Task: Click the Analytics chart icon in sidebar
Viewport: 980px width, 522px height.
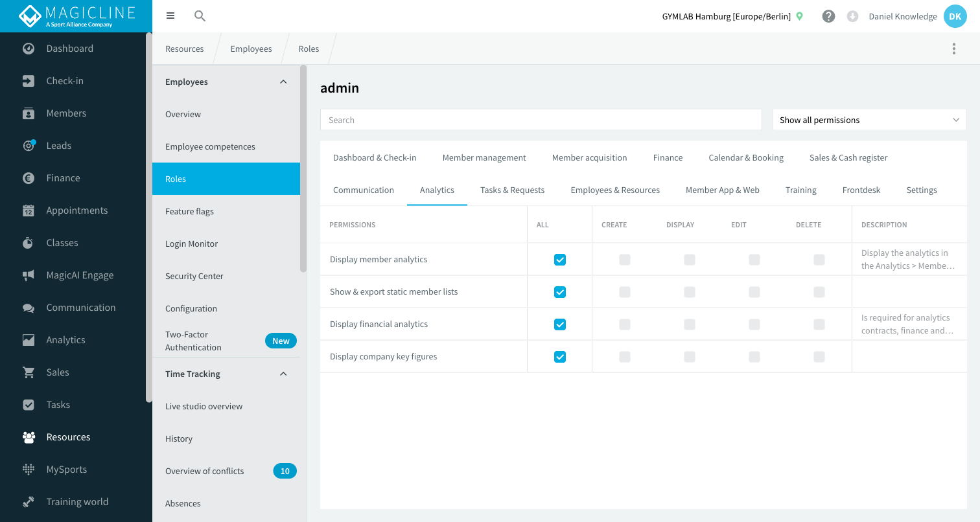Action: point(29,340)
